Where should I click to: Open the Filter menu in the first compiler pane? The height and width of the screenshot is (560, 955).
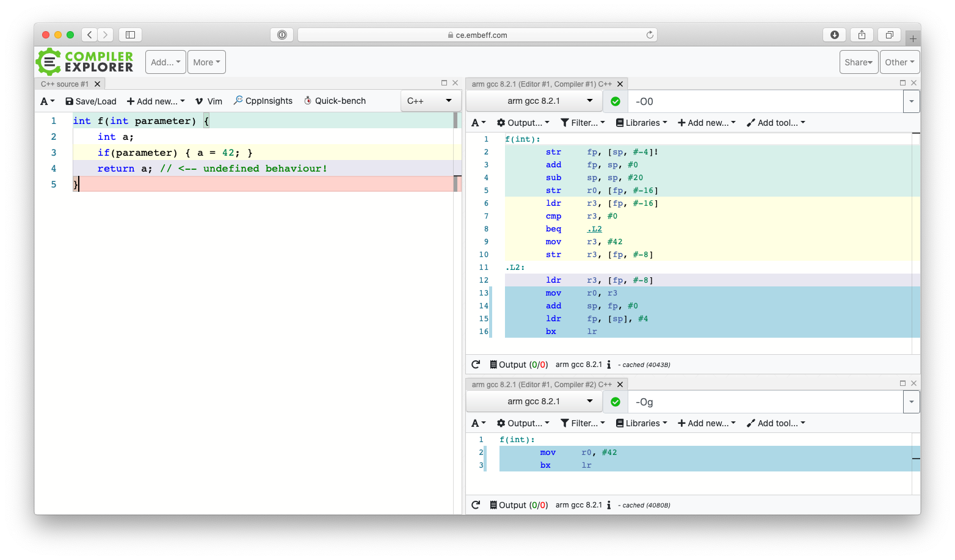582,122
